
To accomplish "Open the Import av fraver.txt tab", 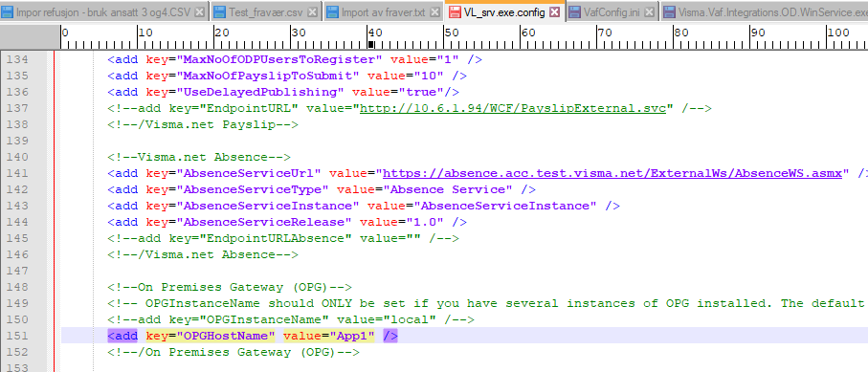I will point(383,11).
